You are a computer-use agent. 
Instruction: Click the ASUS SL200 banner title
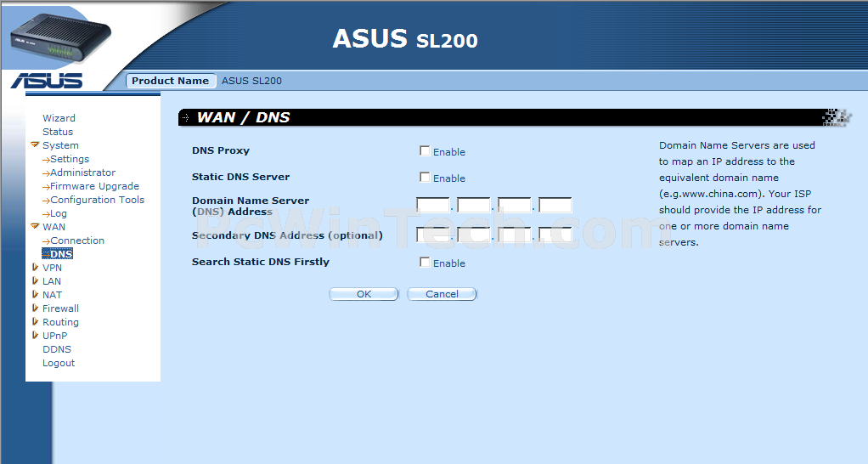click(x=404, y=39)
